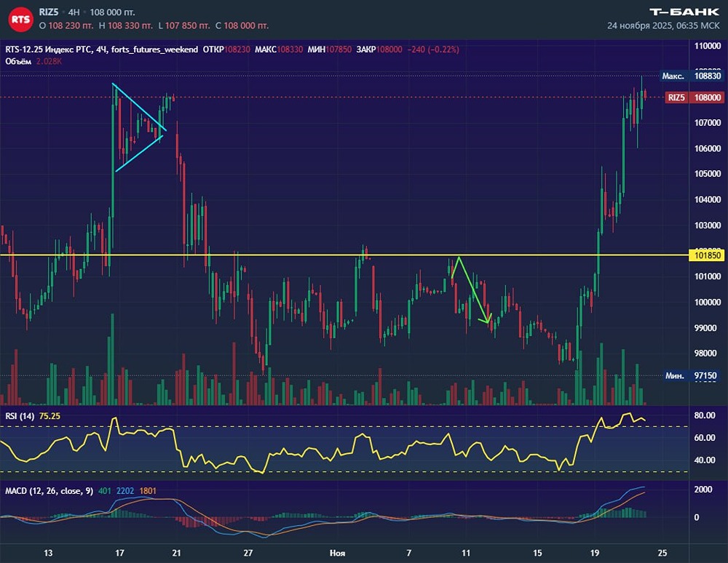Click the green arrow drawing on chart
The height and width of the screenshot is (563, 728).
pos(470,291)
